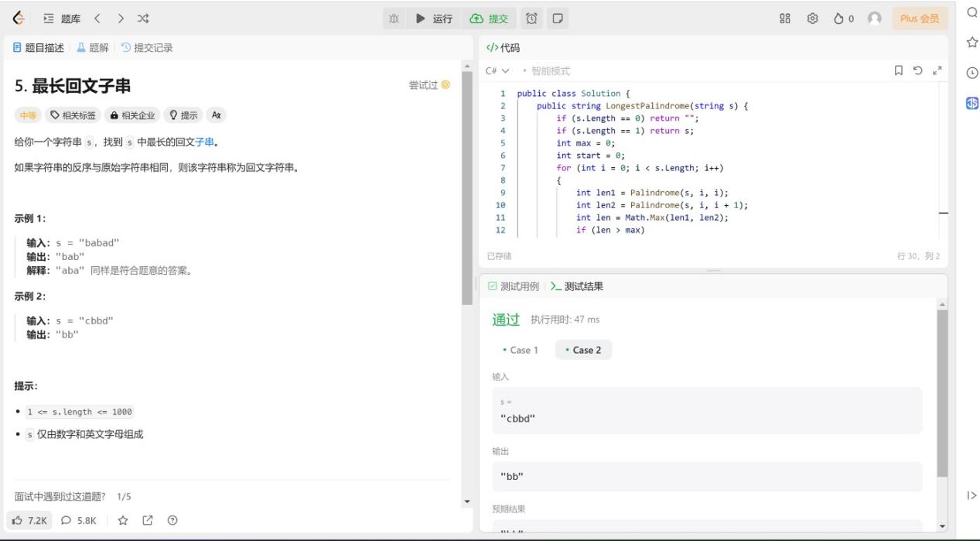Expand the 相关企业 section

(x=132, y=115)
